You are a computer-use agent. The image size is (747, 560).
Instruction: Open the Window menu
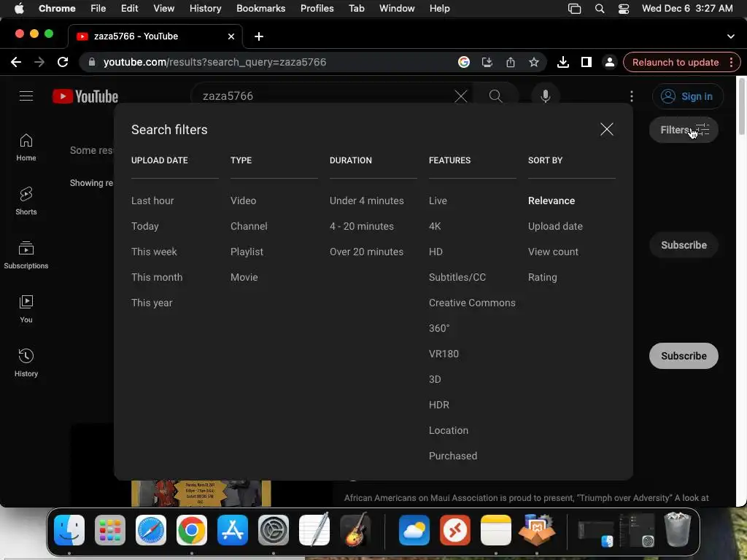coord(397,9)
